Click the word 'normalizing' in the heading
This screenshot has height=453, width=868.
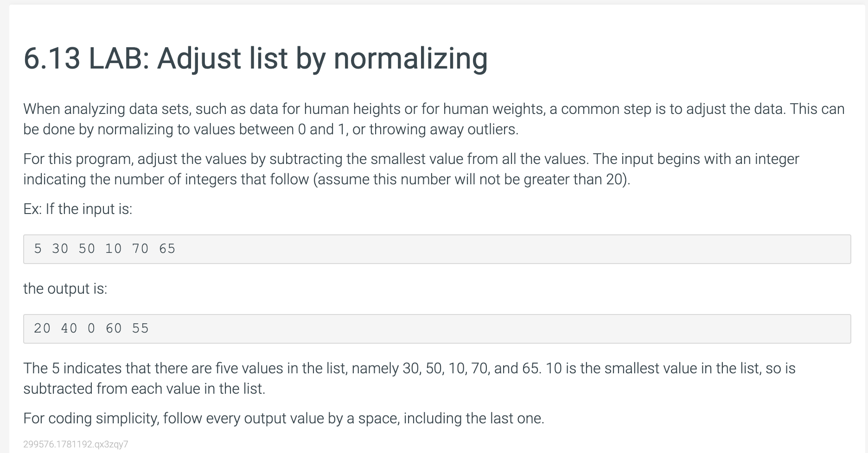pos(410,59)
